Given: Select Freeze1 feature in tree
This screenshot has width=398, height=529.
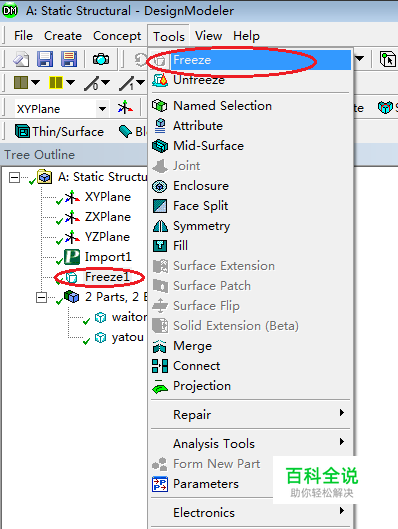Looking at the screenshot, I should pos(107,277).
